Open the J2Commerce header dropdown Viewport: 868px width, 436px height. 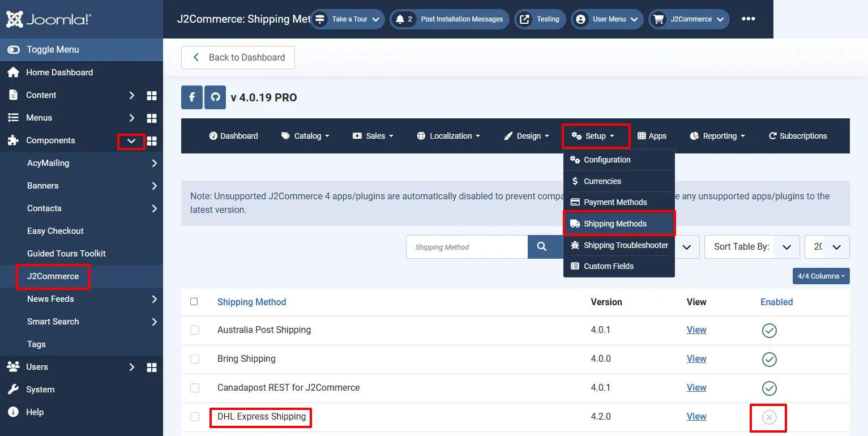689,19
